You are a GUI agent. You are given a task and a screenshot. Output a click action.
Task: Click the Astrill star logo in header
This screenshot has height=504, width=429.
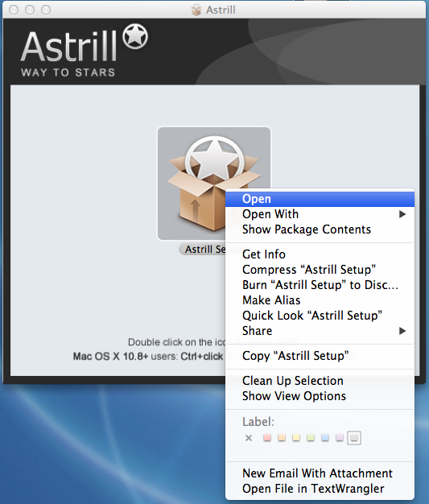135,36
